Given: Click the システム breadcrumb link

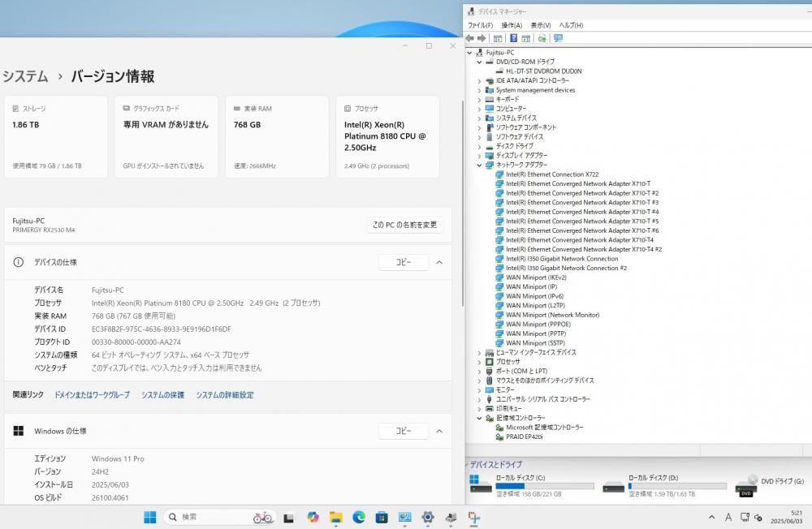Looking at the screenshot, I should (x=25, y=76).
